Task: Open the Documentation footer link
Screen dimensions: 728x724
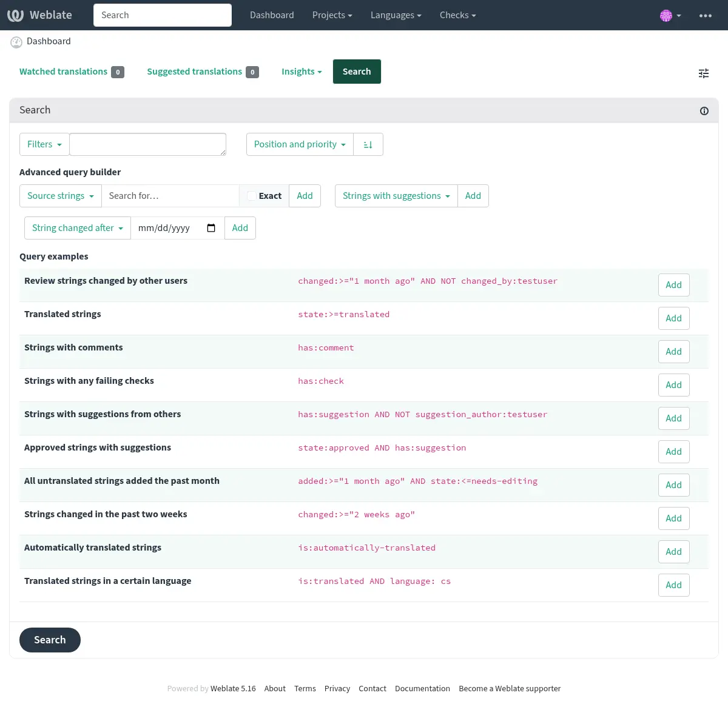Action: pyautogui.click(x=422, y=689)
